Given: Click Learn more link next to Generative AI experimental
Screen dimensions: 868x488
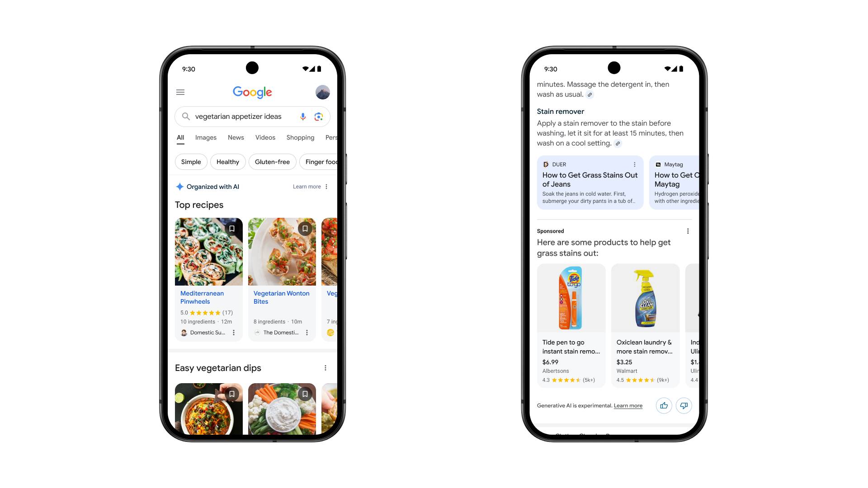Looking at the screenshot, I should point(628,406).
